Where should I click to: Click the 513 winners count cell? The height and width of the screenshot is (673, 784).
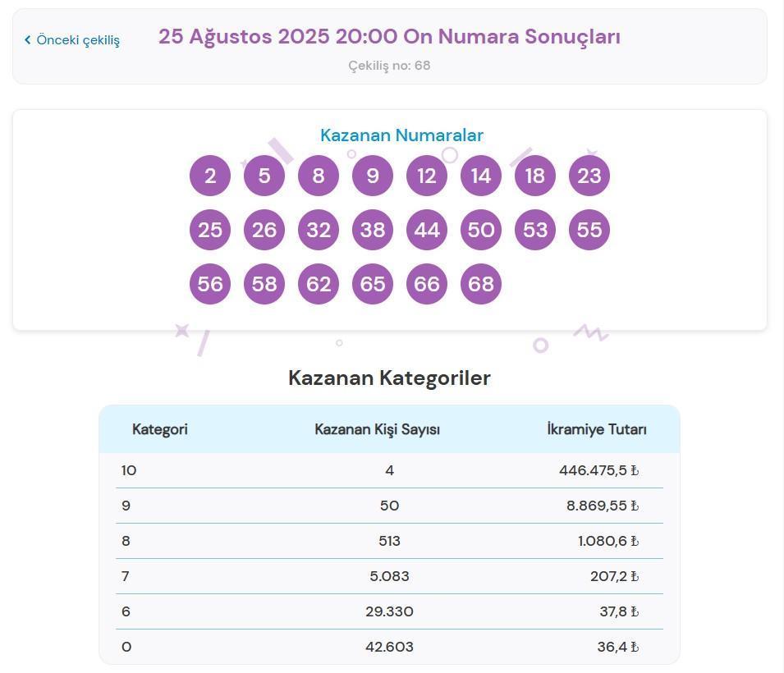[x=389, y=541]
